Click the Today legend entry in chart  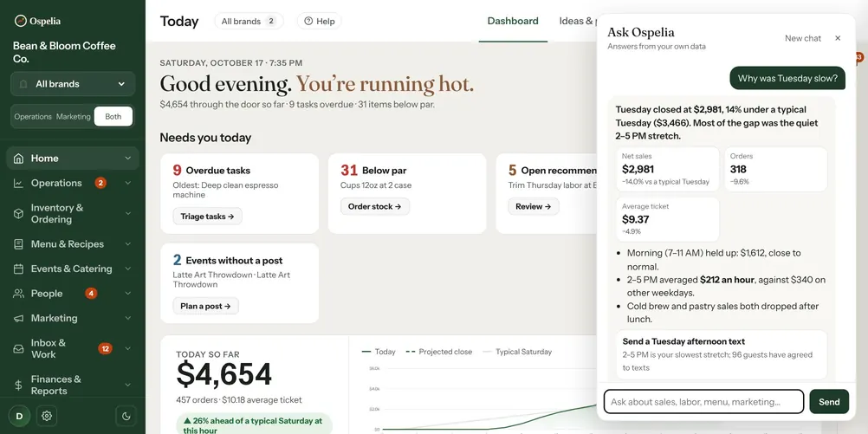click(x=379, y=352)
